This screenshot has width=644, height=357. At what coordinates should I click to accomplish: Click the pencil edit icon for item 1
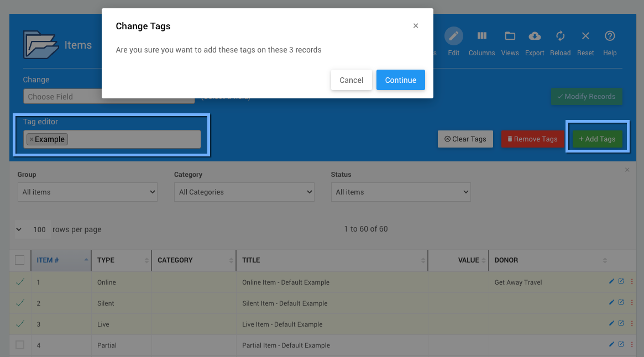click(611, 281)
